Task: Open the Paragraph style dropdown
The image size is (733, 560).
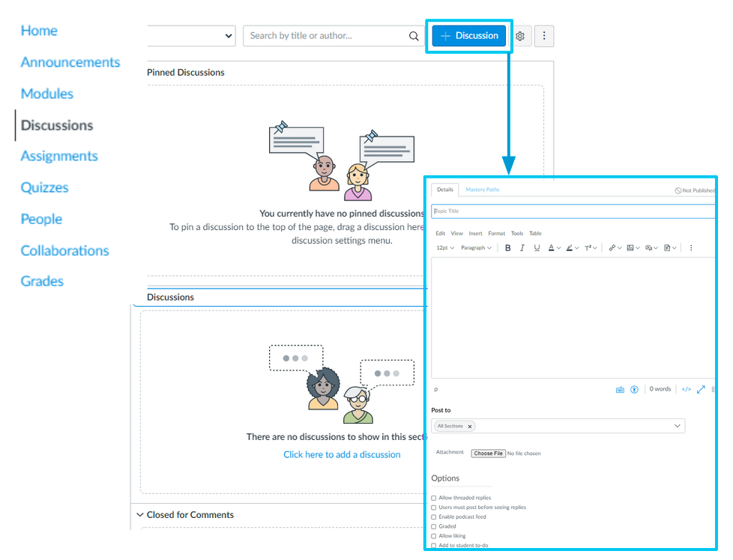Action: click(476, 248)
